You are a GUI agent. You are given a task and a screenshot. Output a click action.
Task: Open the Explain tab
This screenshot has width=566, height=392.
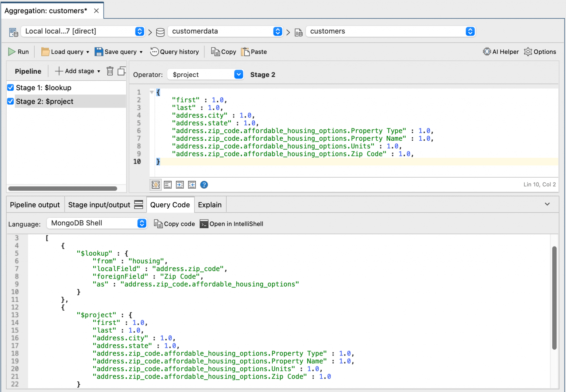(210, 204)
